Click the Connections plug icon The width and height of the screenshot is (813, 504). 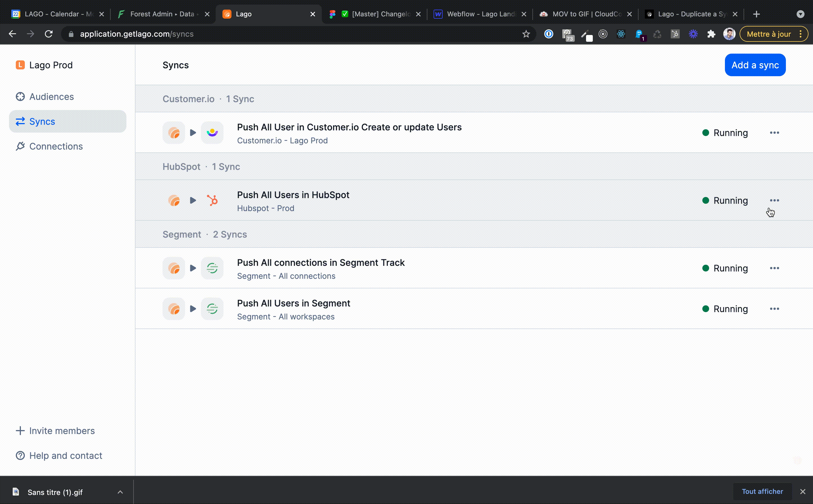(20, 146)
